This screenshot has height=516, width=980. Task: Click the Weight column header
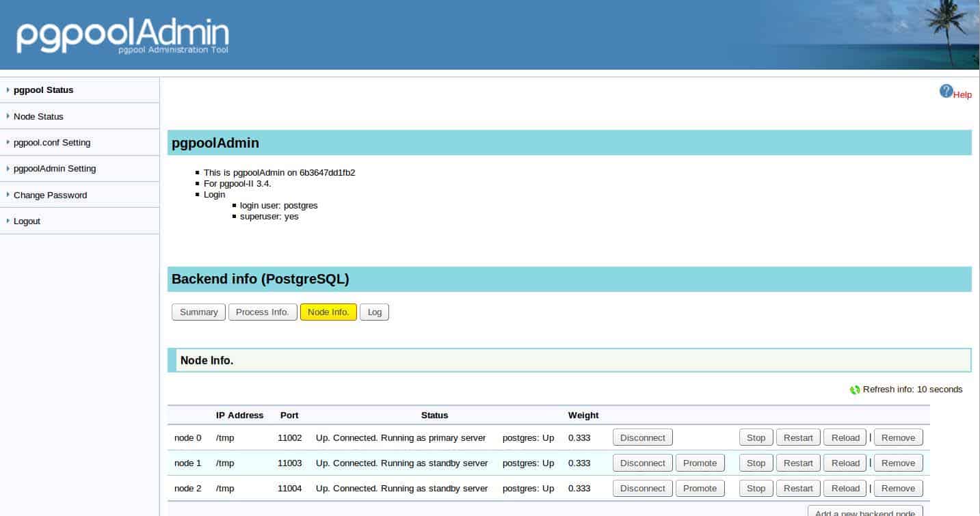[x=583, y=415]
